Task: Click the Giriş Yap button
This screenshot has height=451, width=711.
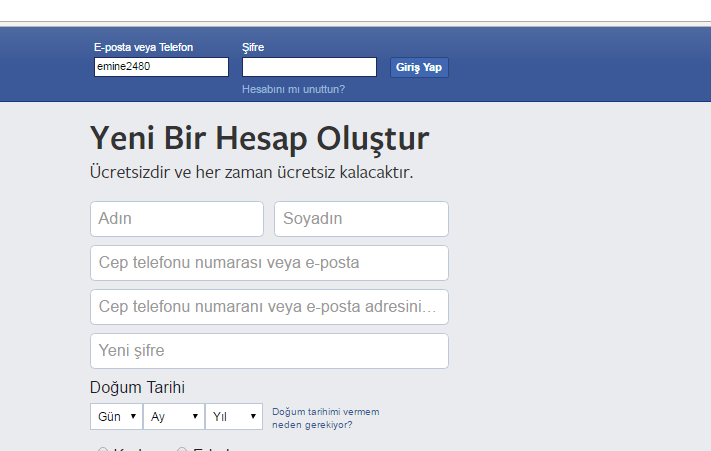Action: tap(419, 68)
